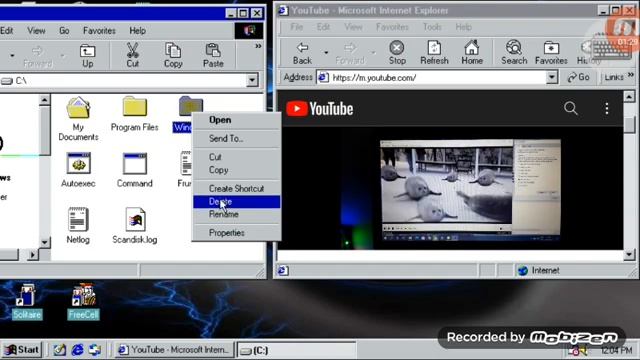Click the Cut scissors icon in Explorer toolbar
This screenshot has height=360, width=640.
[132, 55]
